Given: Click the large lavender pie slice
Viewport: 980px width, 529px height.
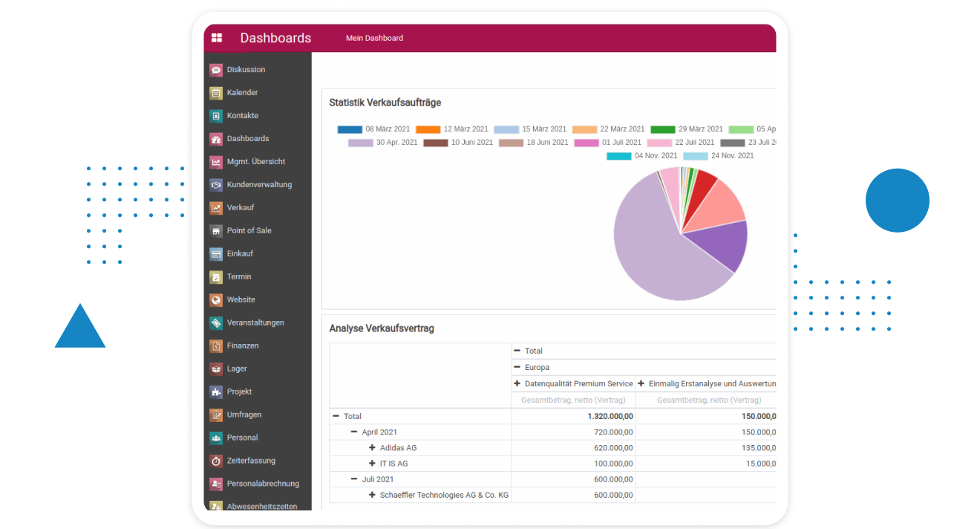Looking at the screenshot, I should [x=653, y=245].
